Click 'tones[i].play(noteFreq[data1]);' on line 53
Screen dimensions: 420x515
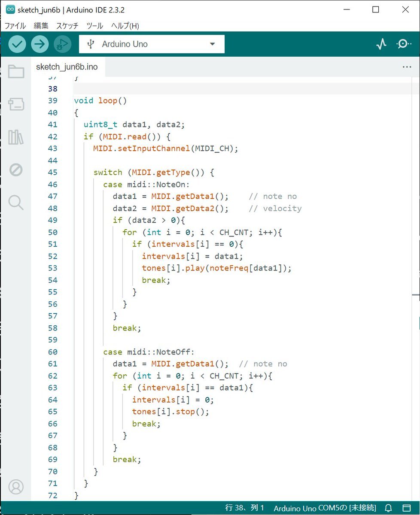(x=217, y=268)
